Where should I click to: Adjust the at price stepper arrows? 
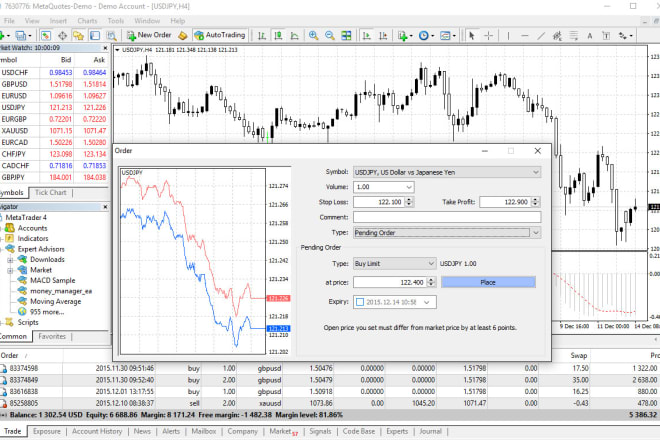coord(431,282)
